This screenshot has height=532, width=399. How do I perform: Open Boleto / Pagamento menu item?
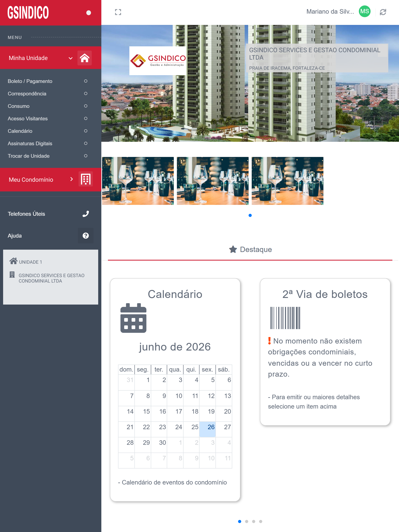coord(30,81)
